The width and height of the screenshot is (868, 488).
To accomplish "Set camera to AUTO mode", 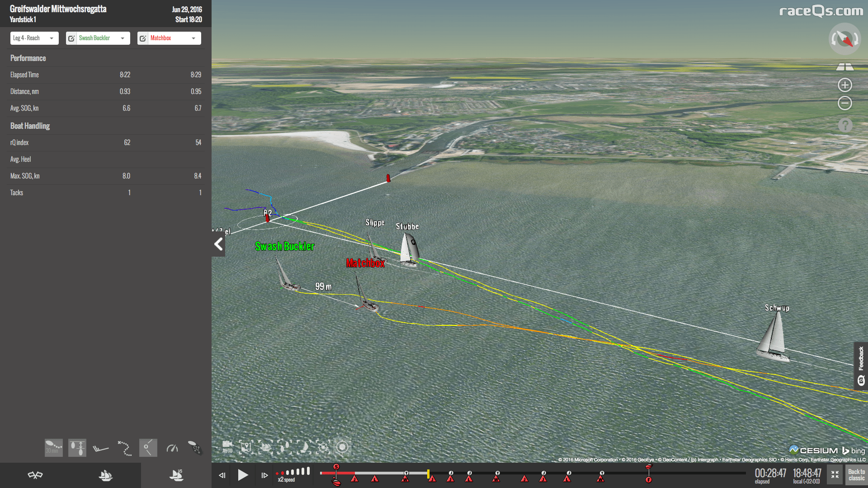I will click(227, 447).
